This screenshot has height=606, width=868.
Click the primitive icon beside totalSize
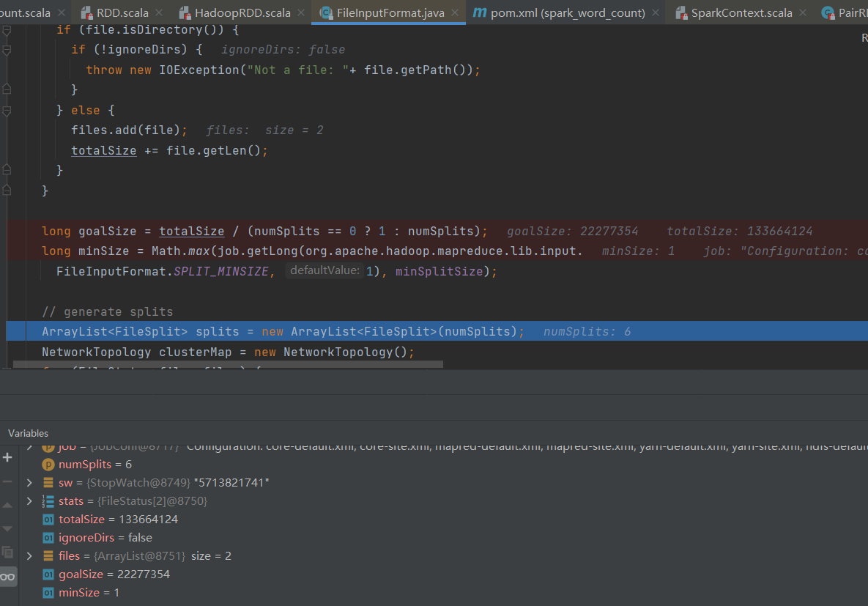tap(48, 520)
